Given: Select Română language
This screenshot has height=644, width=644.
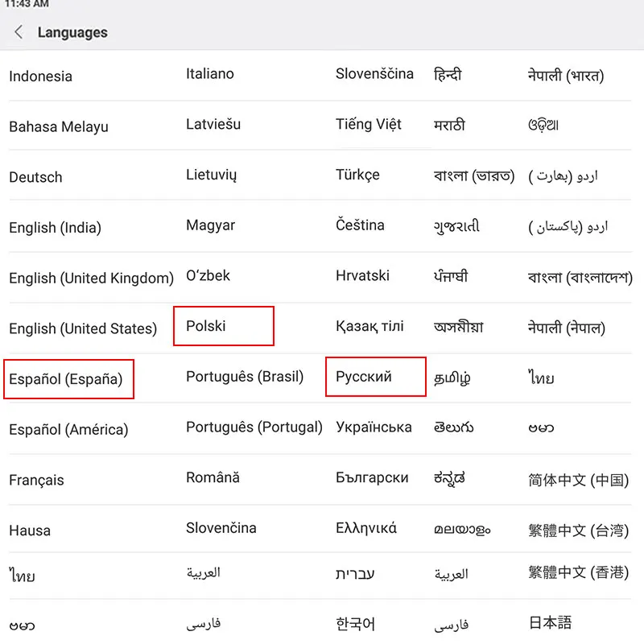Looking at the screenshot, I should click(213, 477).
